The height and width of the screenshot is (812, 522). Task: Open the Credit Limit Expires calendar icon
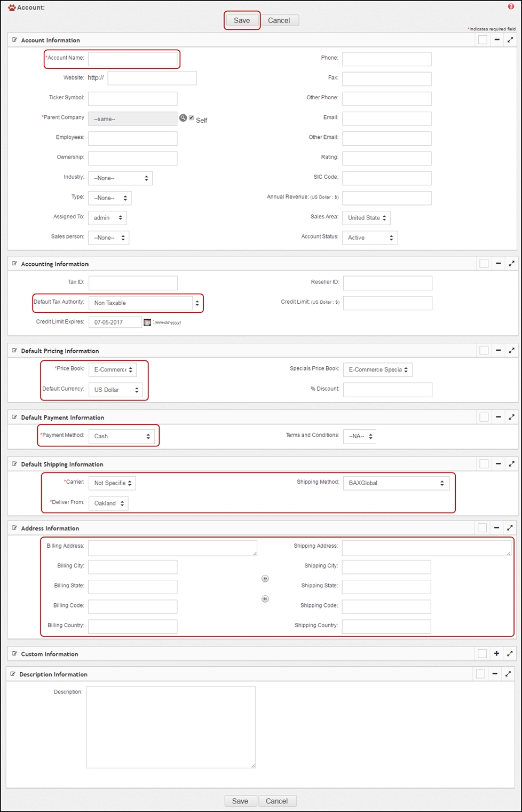[147, 322]
